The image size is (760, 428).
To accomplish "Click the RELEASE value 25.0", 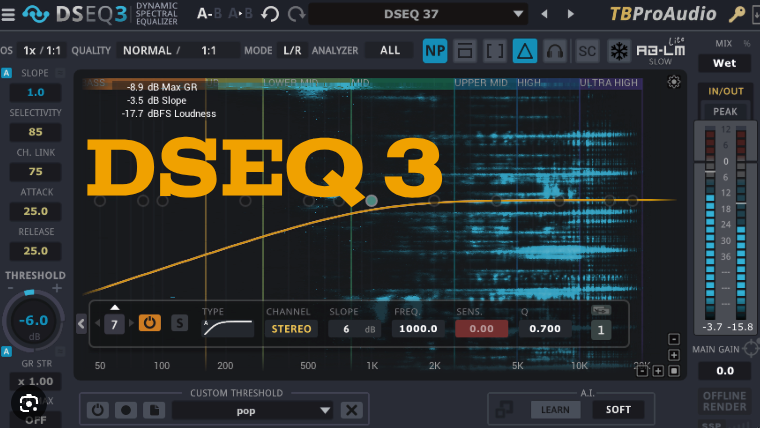I will click(35, 251).
